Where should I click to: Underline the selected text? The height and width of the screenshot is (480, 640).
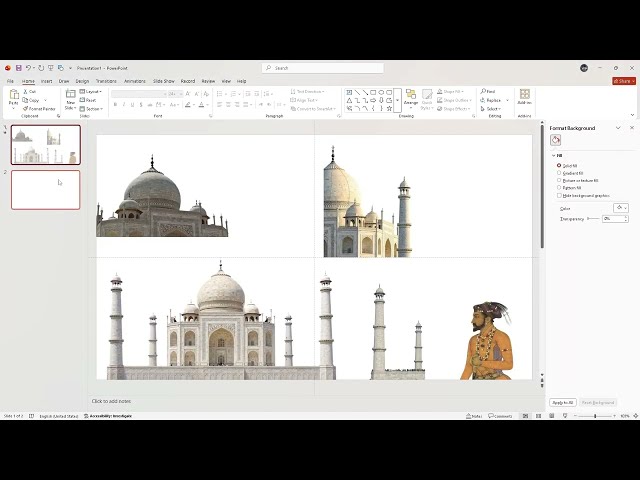tap(133, 105)
